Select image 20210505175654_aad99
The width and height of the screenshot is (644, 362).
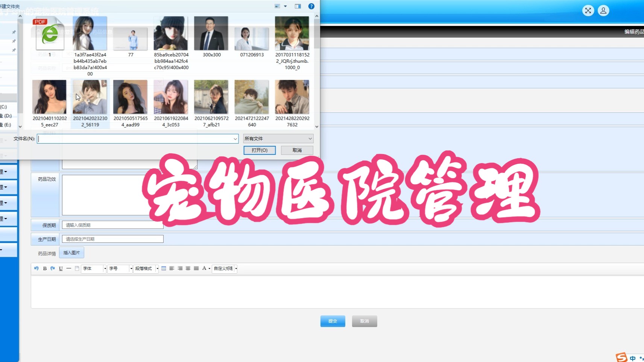tap(131, 103)
